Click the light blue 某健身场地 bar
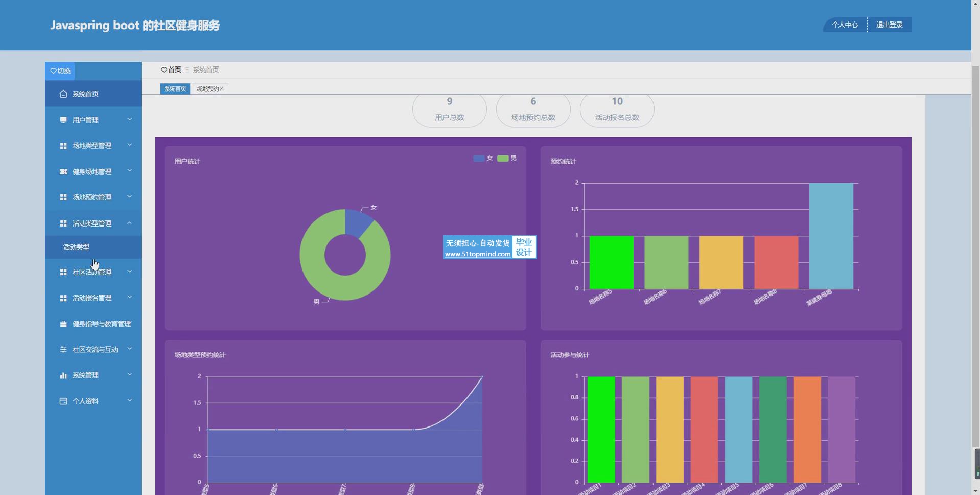Viewport: 980px width, 495px height. 831,236
